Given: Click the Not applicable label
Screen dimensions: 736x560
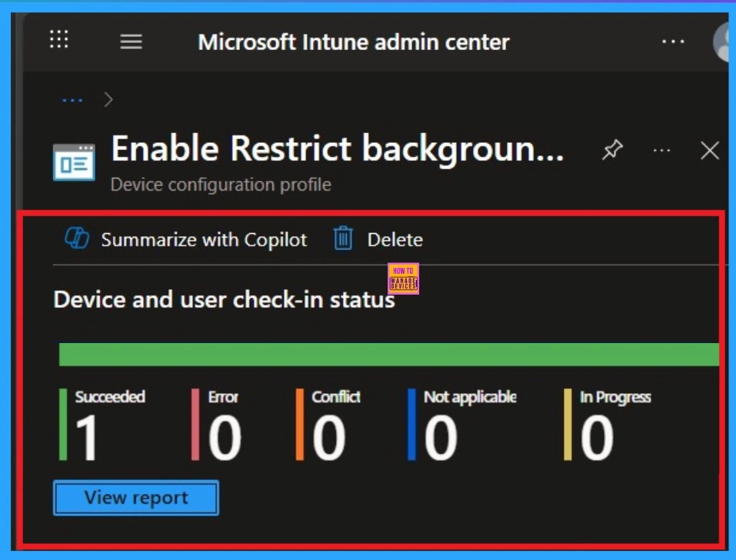Looking at the screenshot, I should click(x=470, y=397).
